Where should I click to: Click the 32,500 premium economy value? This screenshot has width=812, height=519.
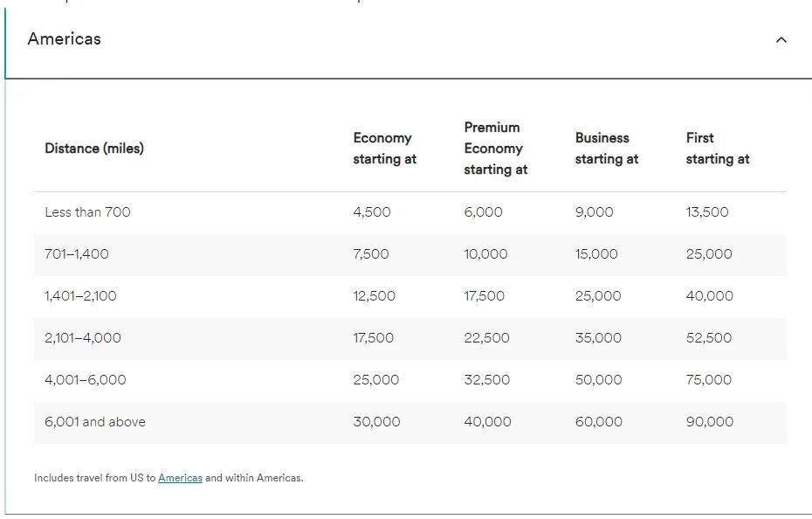pyautogui.click(x=486, y=380)
